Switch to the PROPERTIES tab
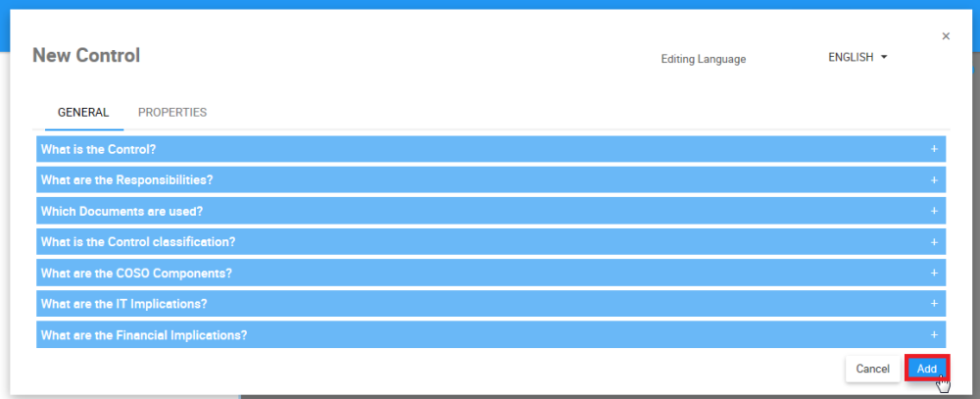This screenshot has height=399, width=980. (172, 113)
